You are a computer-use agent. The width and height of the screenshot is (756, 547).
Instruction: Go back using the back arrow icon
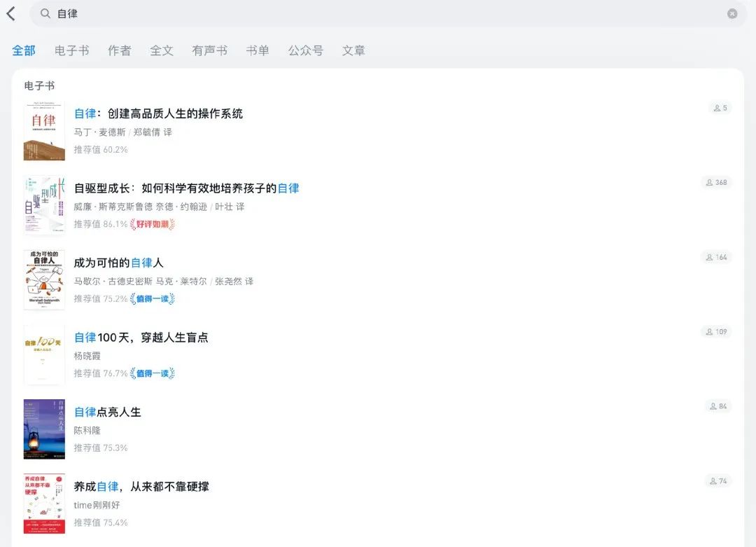click(x=10, y=13)
